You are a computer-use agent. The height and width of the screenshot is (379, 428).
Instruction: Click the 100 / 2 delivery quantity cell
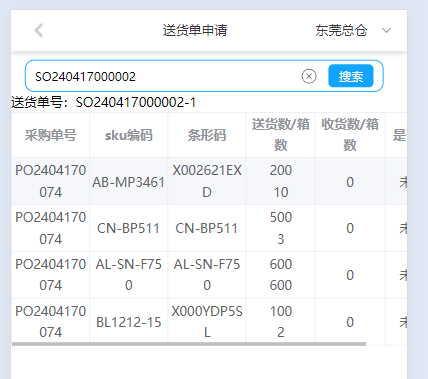[281, 322]
